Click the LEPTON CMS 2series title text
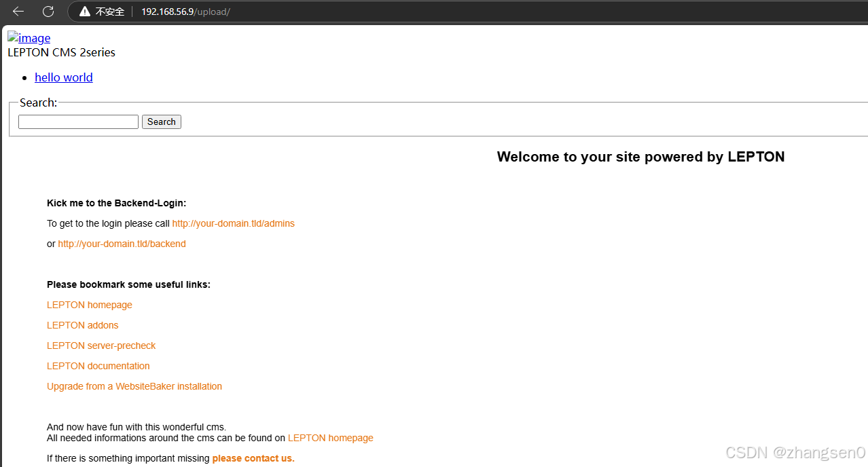Screen dimensions: 868x467 (x=61, y=52)
